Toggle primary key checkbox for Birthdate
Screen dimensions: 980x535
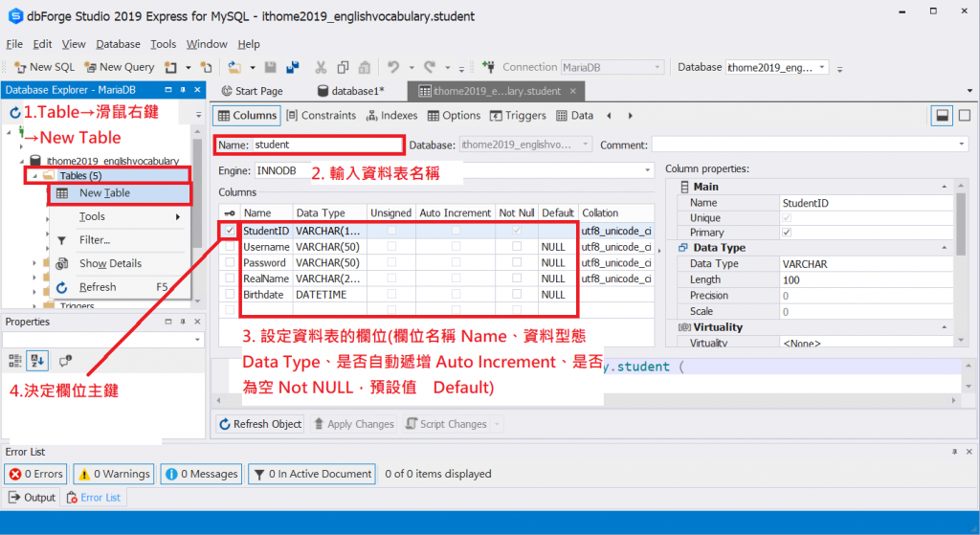(230, 295)
